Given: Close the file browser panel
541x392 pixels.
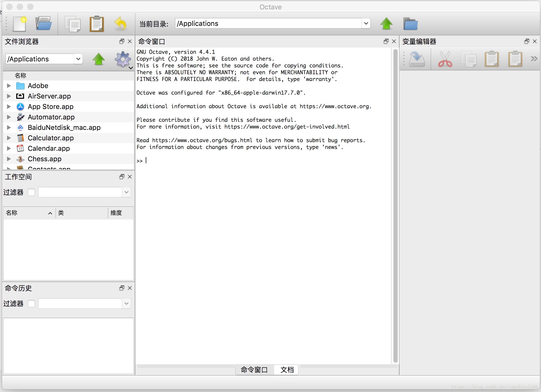Looking at the screenshot, I should point(129,41).
